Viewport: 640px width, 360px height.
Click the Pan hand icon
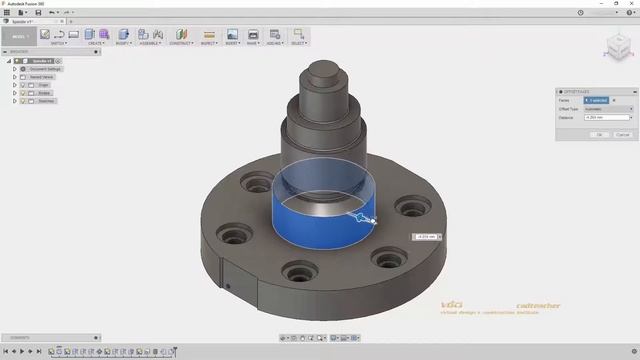[302, 338]
